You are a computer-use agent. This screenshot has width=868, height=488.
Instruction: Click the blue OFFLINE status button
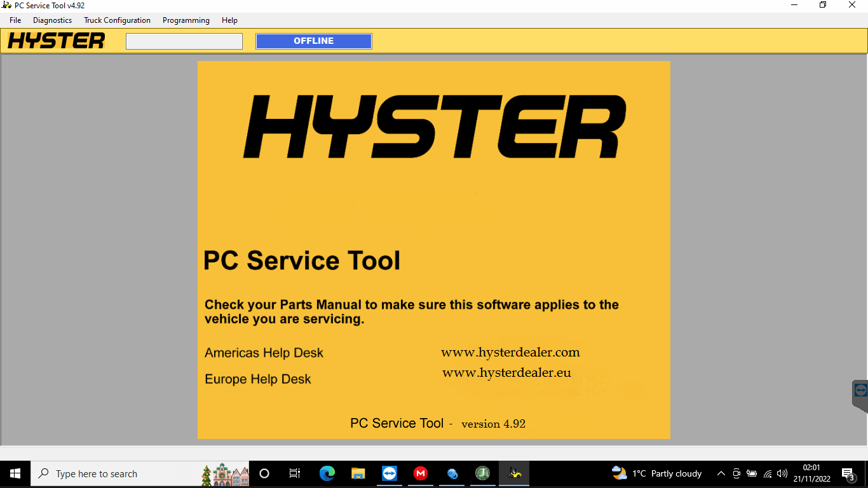coord(313,41)
